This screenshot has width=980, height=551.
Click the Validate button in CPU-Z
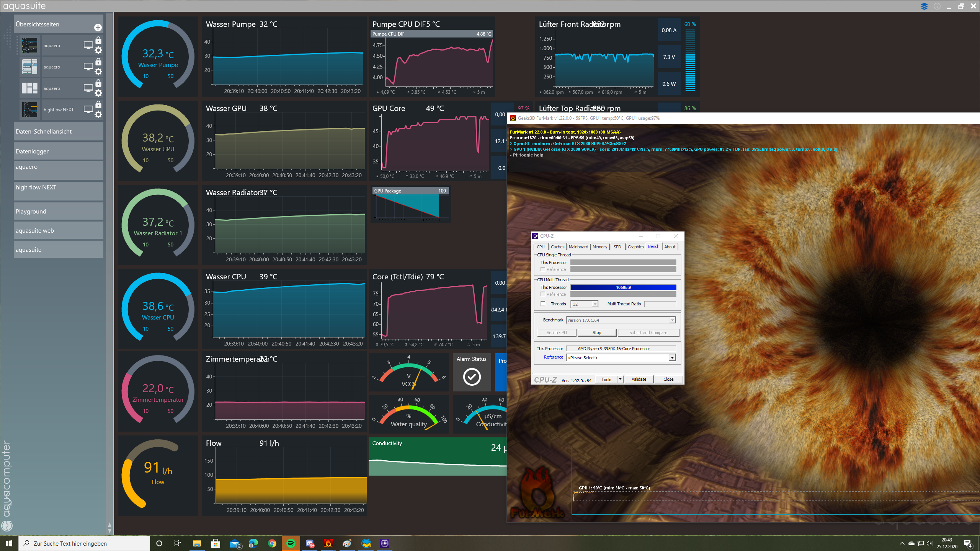tap(639, 379)
